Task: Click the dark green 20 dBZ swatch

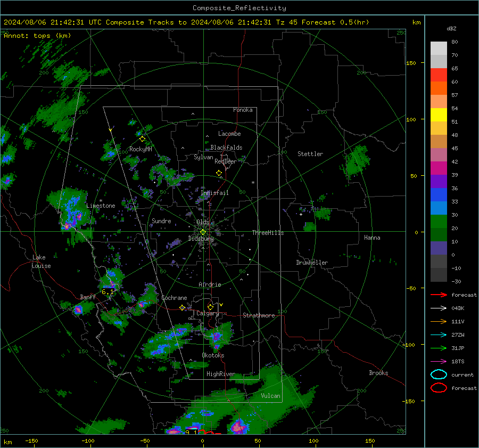Action: point(439,234)
